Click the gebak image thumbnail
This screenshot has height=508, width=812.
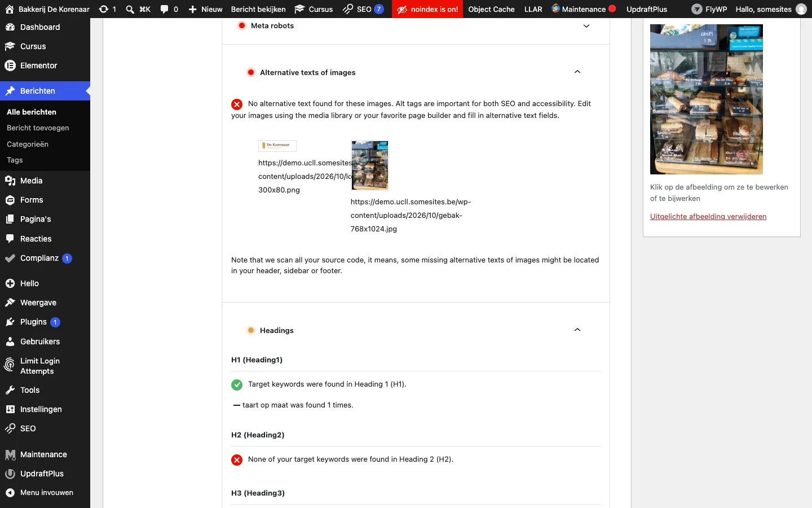pyautogui.click(x=370, y=165)
